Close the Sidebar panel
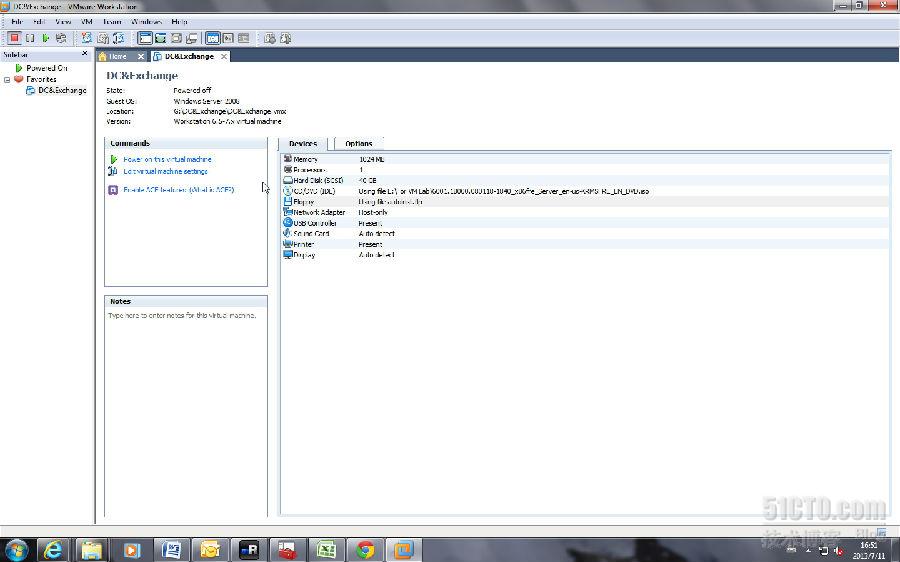This screenshot has height=562, width=900. click(x=85, y=53)
